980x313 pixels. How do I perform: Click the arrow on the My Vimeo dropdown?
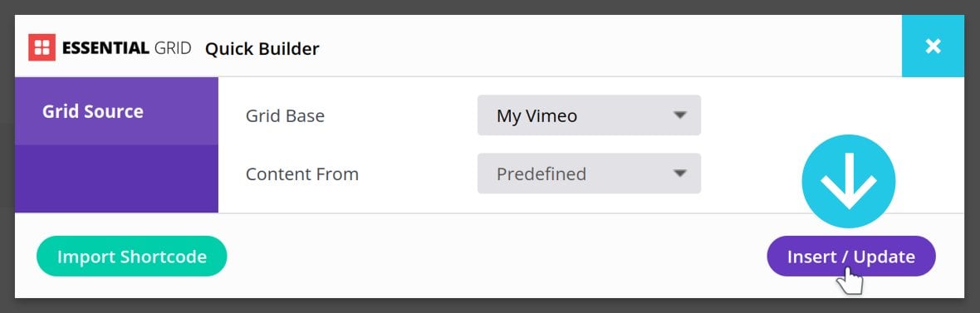680,115
